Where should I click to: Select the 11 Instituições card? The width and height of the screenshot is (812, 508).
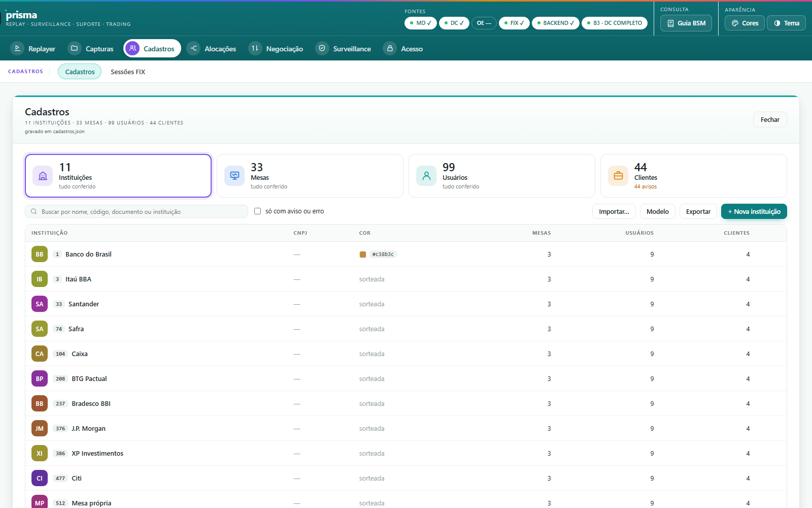tap(118, 176)
